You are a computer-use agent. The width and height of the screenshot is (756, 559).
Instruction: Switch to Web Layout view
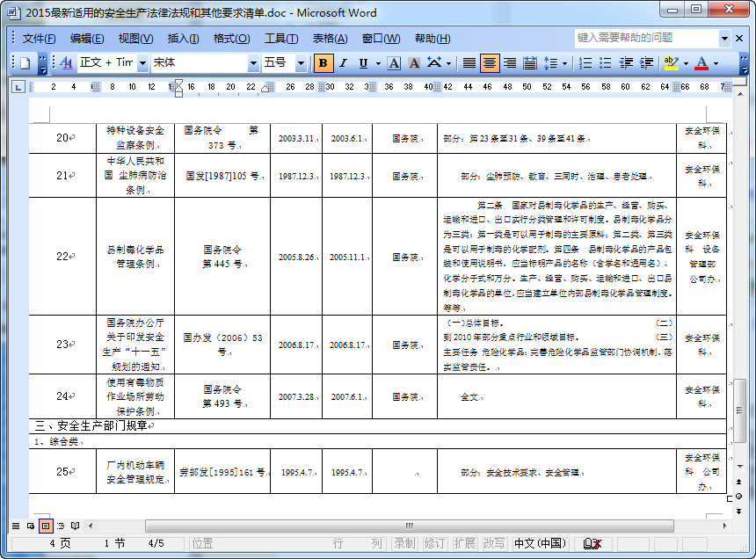click(31, 526)
